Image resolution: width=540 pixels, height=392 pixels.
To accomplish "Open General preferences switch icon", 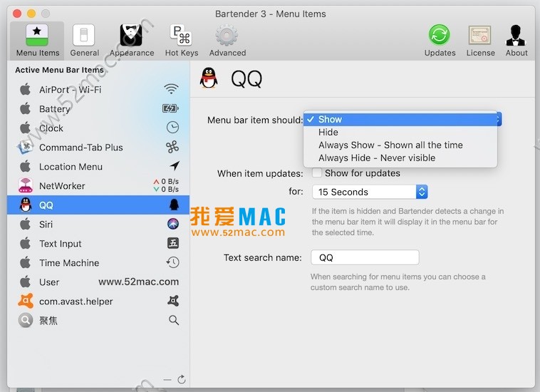I will point(83,35).
